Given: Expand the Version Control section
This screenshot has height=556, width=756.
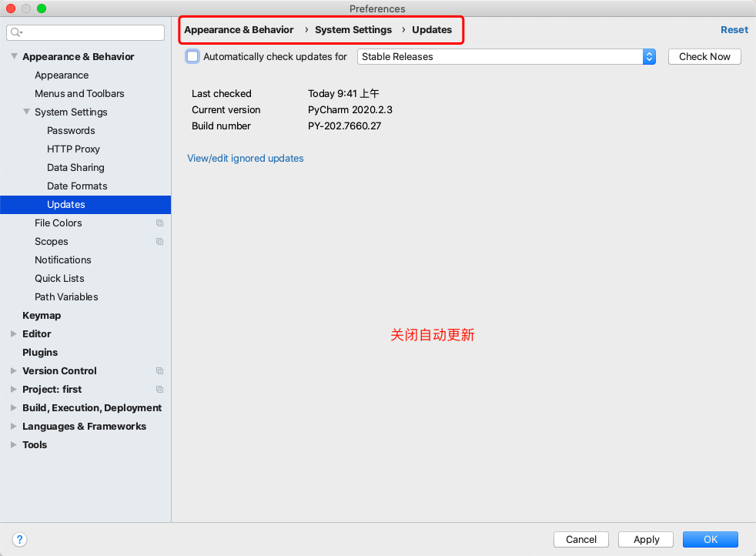Looking at the screenshot, I should [x=14, y=371].
